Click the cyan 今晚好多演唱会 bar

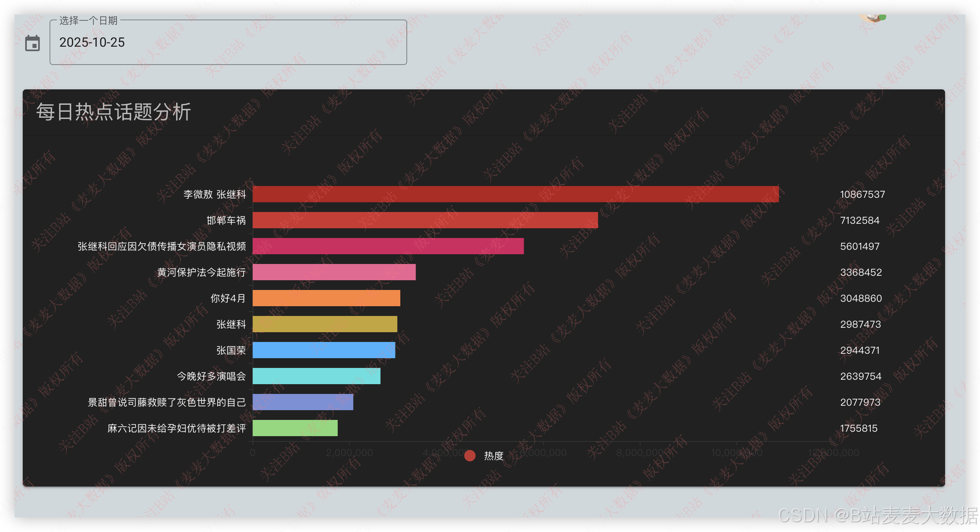316,376
